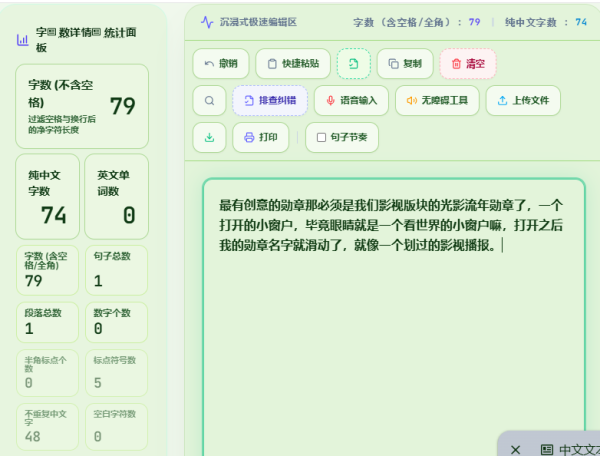Click the undo arrow icon on 撤销
This screenshot has height=456, width=600.
pyautogui.click(x=209, y=64)
